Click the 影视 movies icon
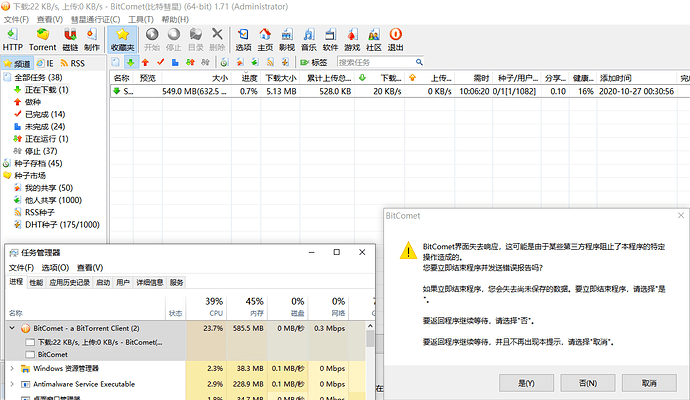 tap(286, 40)
